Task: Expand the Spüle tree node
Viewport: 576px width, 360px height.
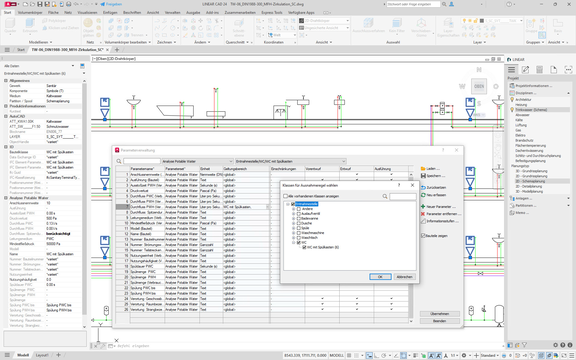Action: 294,228
